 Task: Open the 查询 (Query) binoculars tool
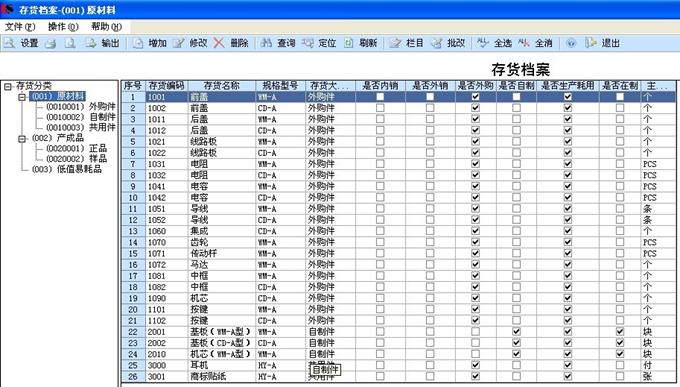tap(266, 43)
